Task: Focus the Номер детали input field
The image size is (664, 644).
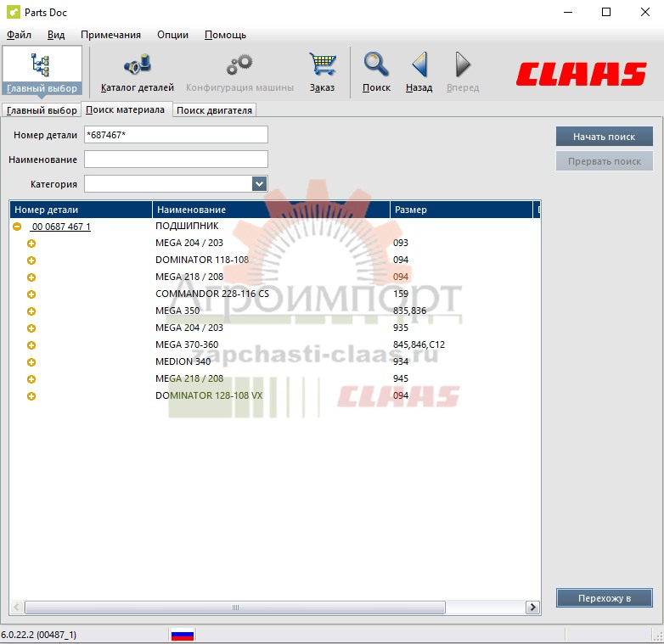Action: pos(176,135)
